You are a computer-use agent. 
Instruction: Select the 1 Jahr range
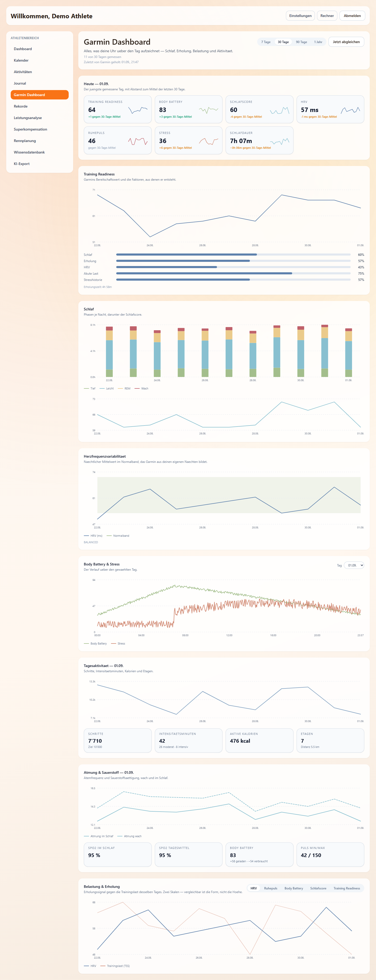pyautogui.click(x=318, y=42)
